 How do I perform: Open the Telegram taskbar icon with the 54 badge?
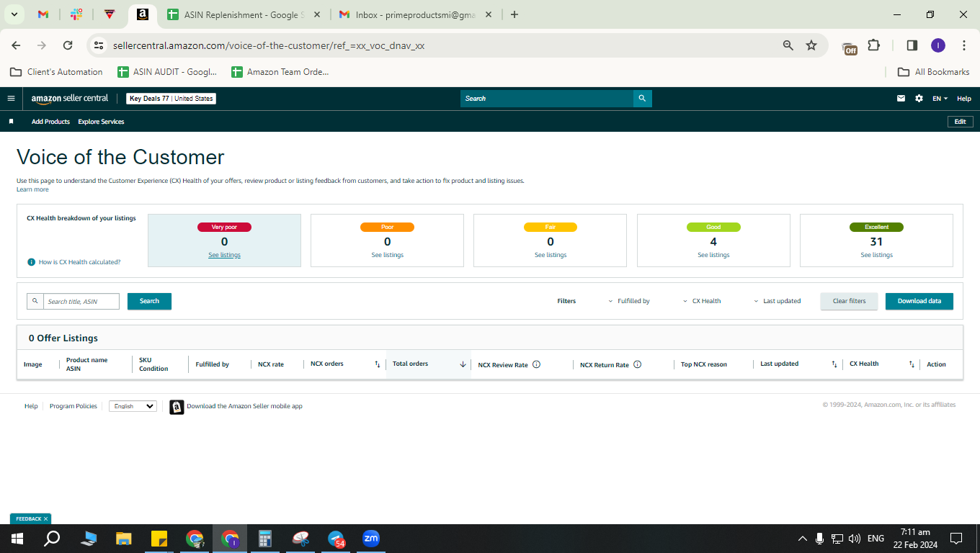click(336, 539)
